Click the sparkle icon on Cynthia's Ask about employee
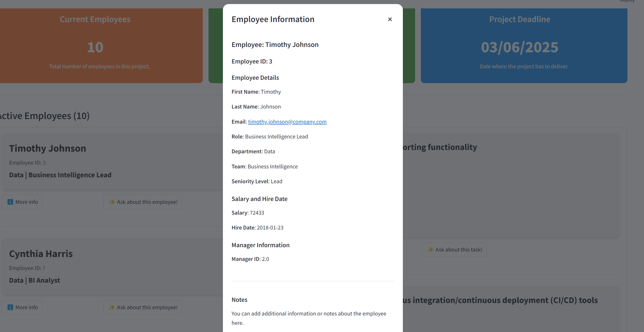 coord(112,307)
